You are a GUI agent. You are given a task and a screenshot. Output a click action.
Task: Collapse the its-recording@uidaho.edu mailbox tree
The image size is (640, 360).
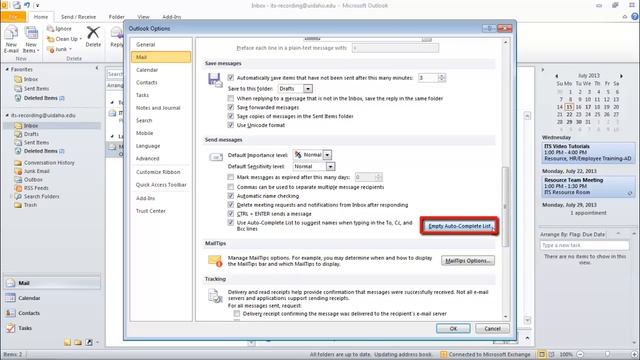[7, 116]
